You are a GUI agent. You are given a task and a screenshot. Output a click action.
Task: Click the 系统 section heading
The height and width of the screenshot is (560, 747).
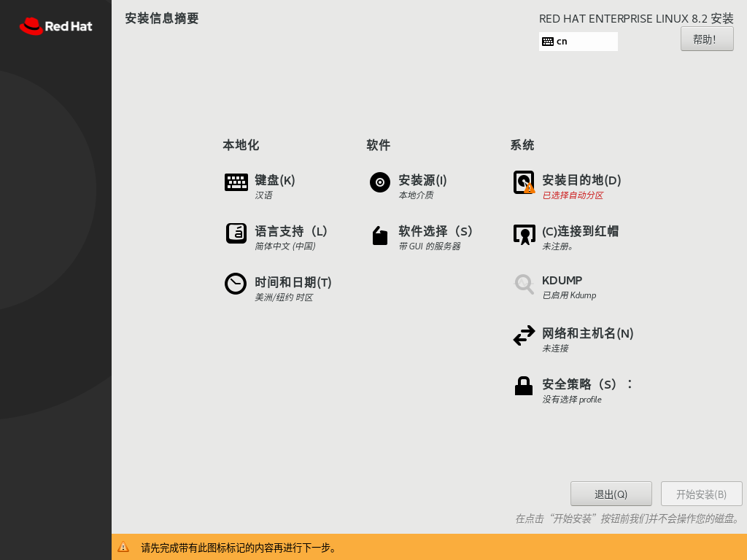pyautogui.click(x=522, y=145)
